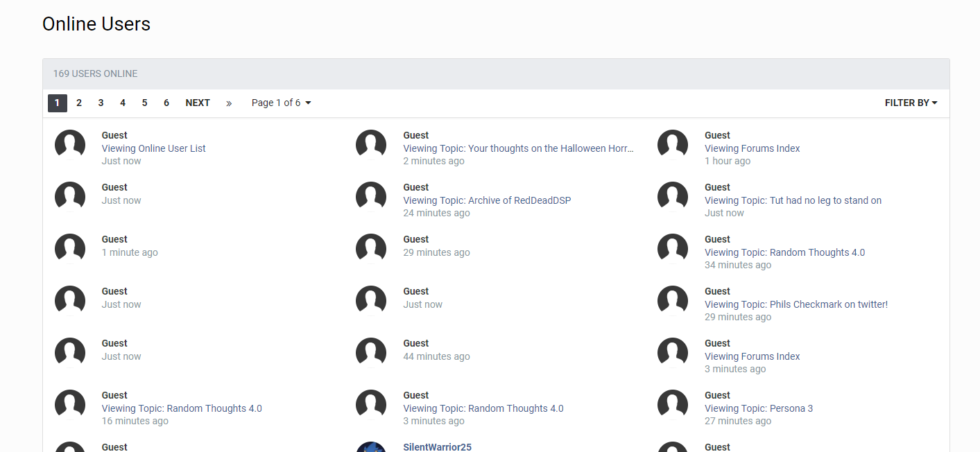The height and width of the screenshot is (452, 980).
Task: Click avatar of guest active 44 minutes ago
Action: (x=371, y=352)
